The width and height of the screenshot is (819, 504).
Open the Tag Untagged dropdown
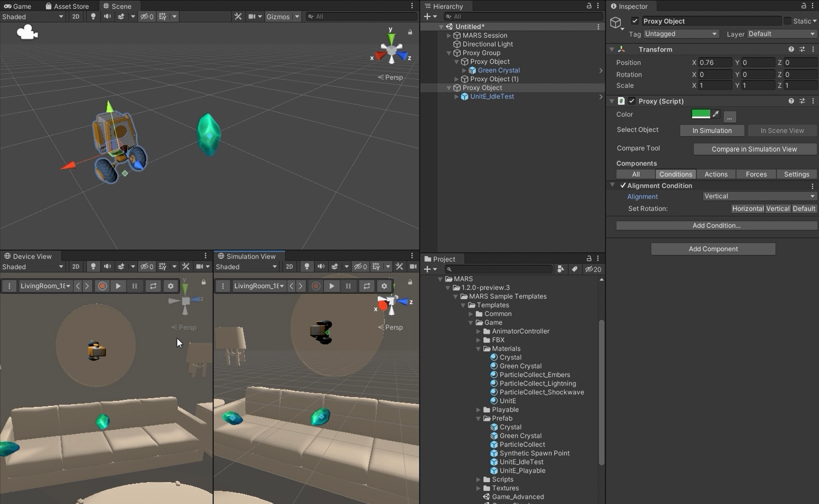pos(680,34)
